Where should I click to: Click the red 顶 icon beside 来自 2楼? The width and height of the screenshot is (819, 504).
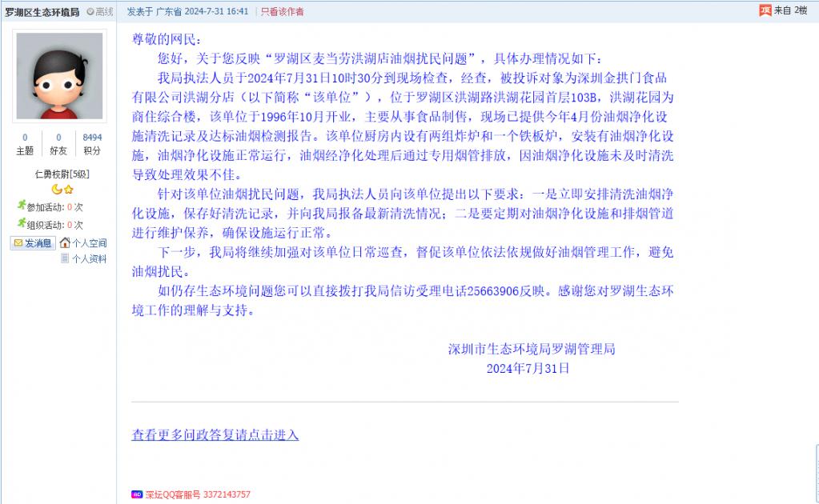point(765,10)
